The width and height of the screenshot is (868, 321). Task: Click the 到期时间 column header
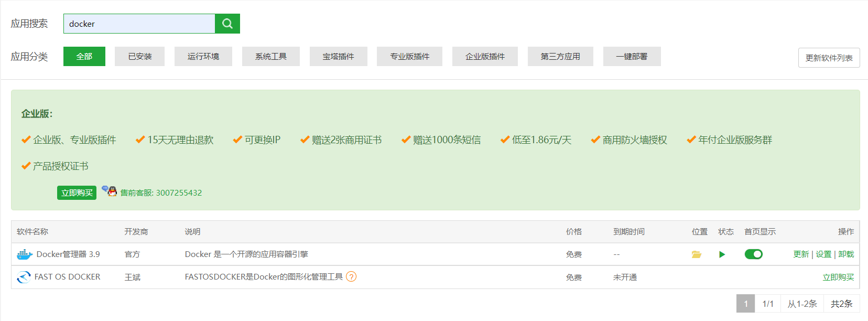pyautogui.click(x=629, y=232)
